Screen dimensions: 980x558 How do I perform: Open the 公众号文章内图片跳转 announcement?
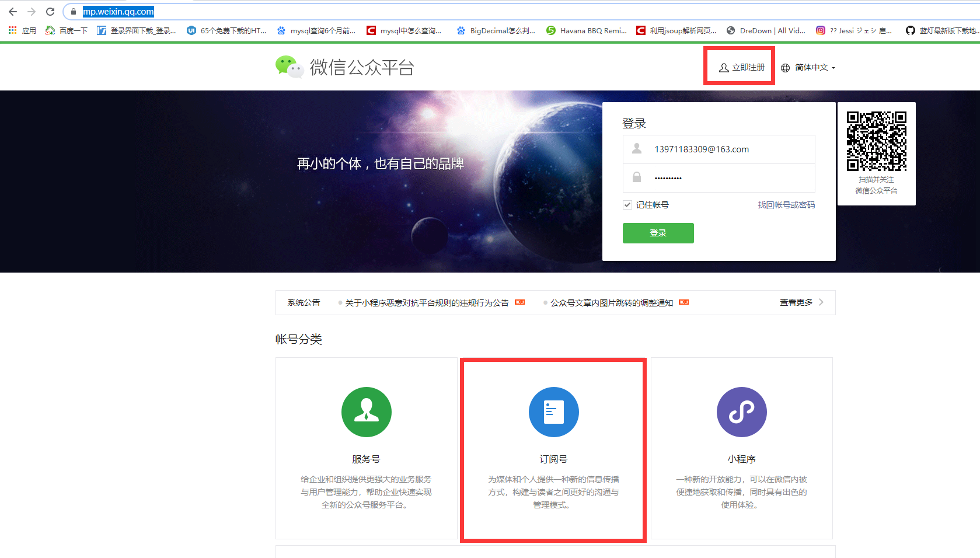[612, 303]
